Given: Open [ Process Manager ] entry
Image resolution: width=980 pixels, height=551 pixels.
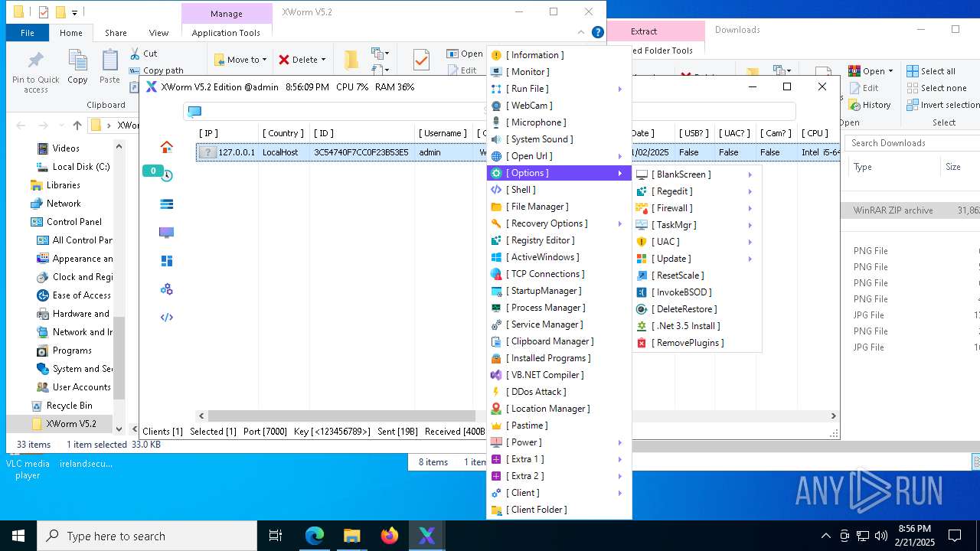Looking at the screenshot, I should [559, 308].
